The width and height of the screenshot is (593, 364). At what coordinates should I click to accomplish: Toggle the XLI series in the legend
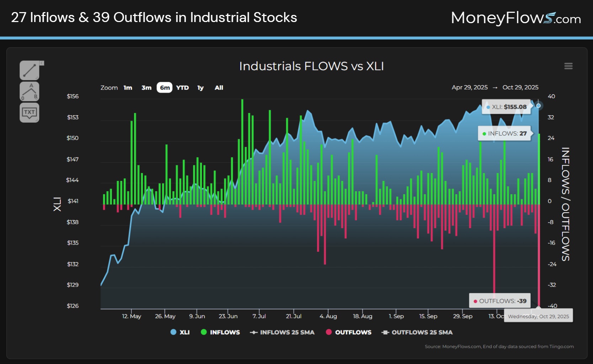(180, 332)
